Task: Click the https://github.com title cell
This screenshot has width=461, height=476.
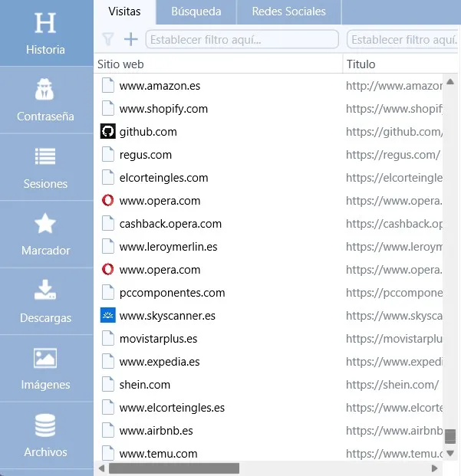Action: 394,132
